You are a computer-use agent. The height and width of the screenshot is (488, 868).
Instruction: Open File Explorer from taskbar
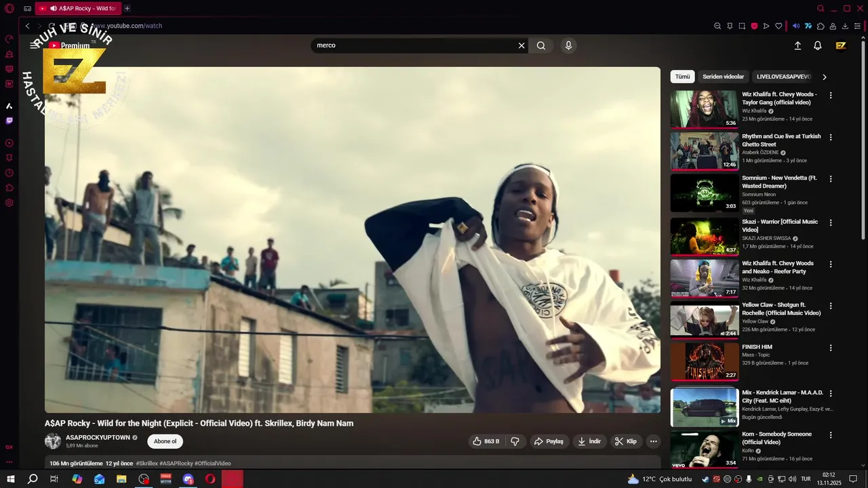[x=121, y=479]
